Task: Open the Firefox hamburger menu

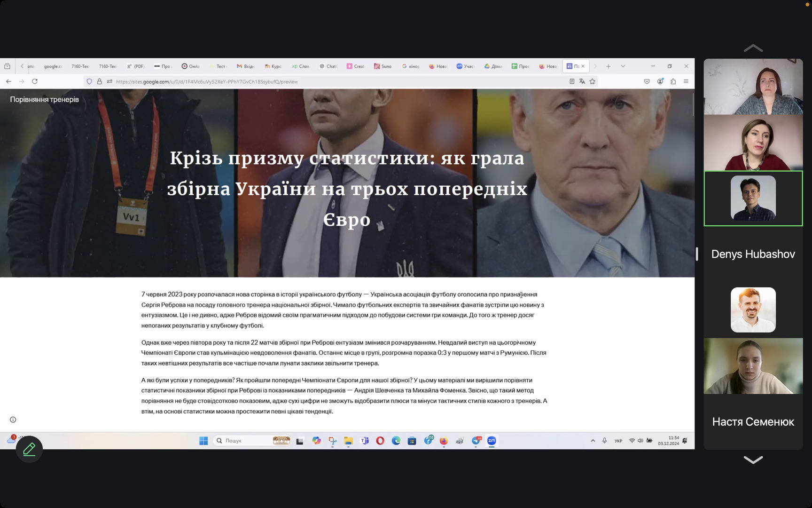Action: pos(686,81)
